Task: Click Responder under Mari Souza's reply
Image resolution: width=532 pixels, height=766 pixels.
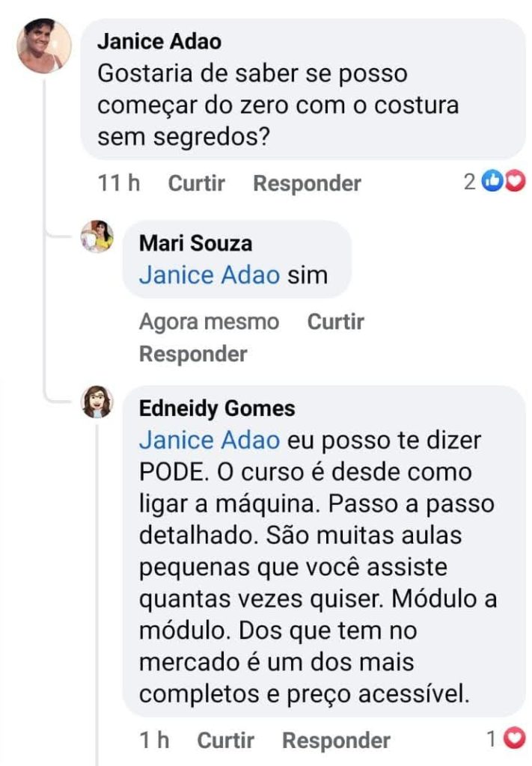Action: point(193,354)
